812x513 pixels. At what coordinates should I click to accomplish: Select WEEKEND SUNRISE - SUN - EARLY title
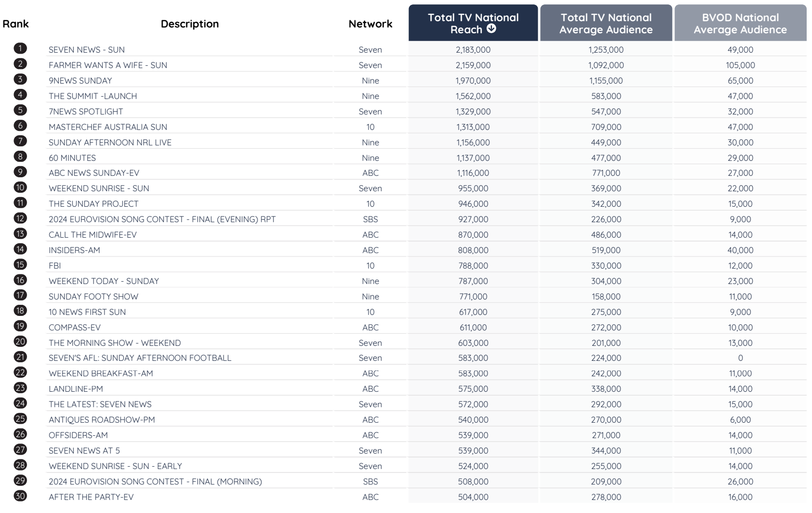coord(115,466)
